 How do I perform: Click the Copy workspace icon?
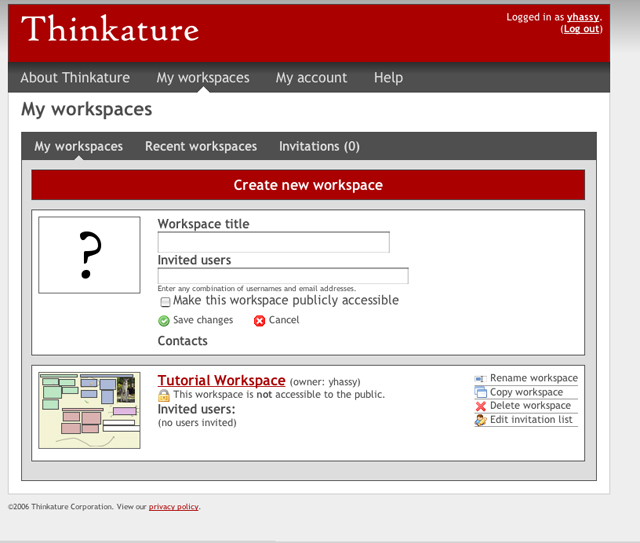pyautogui.click(x=480, y=392)
